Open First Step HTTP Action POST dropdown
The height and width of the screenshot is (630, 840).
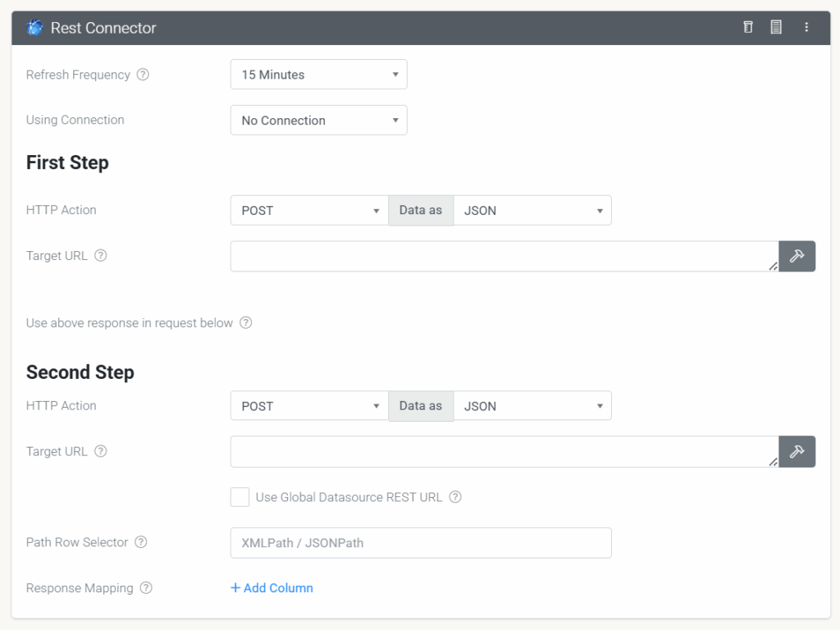click(309, 211)
